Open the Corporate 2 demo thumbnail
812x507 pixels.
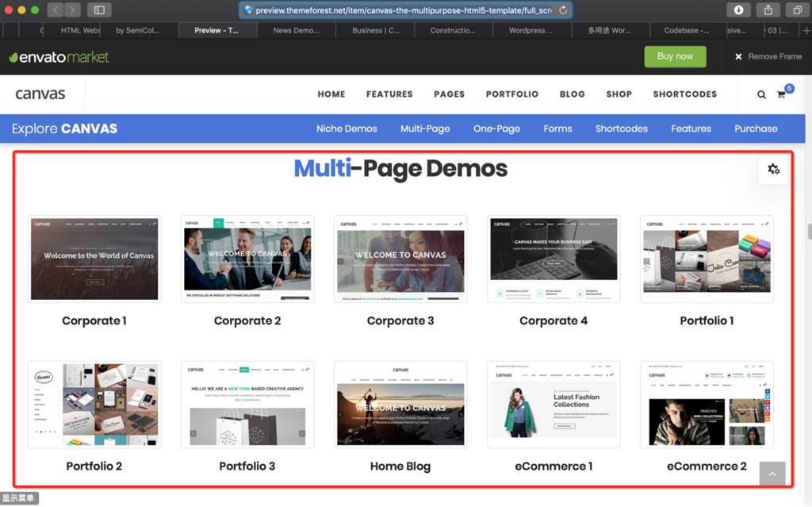pos(247,259)
